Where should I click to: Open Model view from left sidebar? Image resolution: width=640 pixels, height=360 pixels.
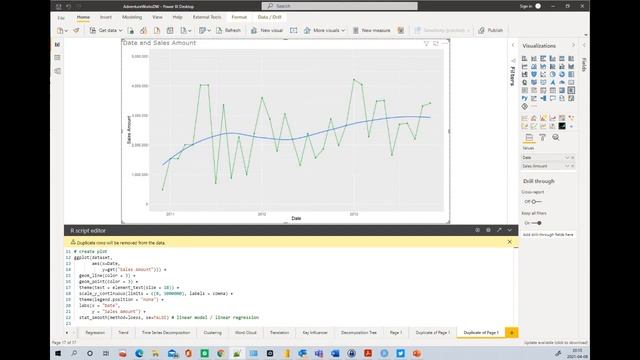57,71
